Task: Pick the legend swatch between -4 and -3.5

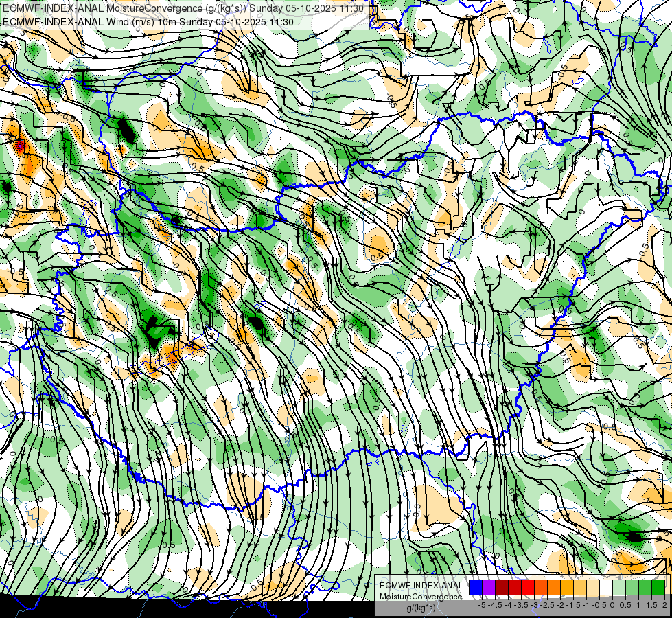Action: tap(515, 588)
